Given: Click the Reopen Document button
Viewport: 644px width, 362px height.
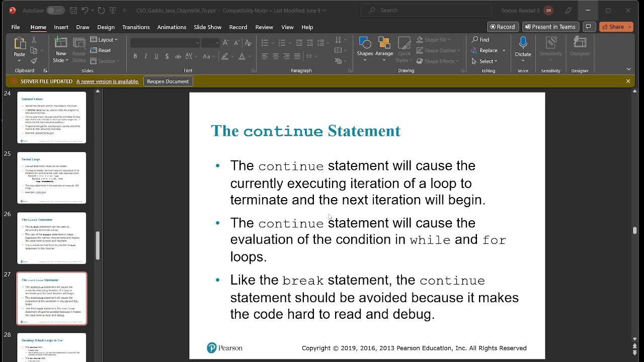Looking at the screenshot, I should click(x=168, y=81).
